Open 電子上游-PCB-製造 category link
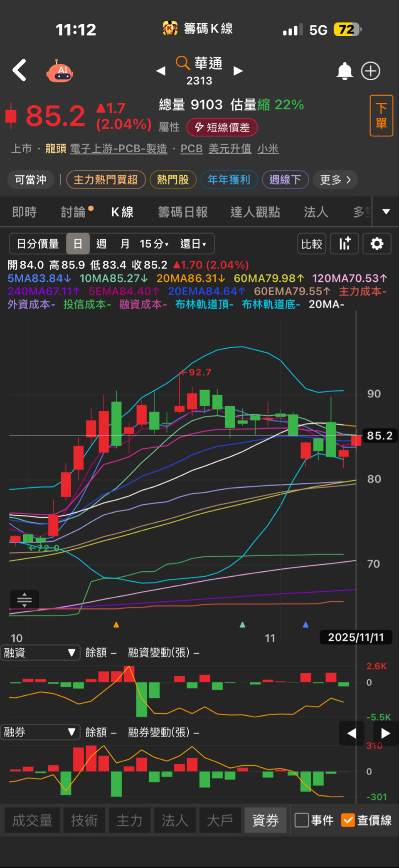This screenshot has width=399, height=868. click(x=118, y=149)
